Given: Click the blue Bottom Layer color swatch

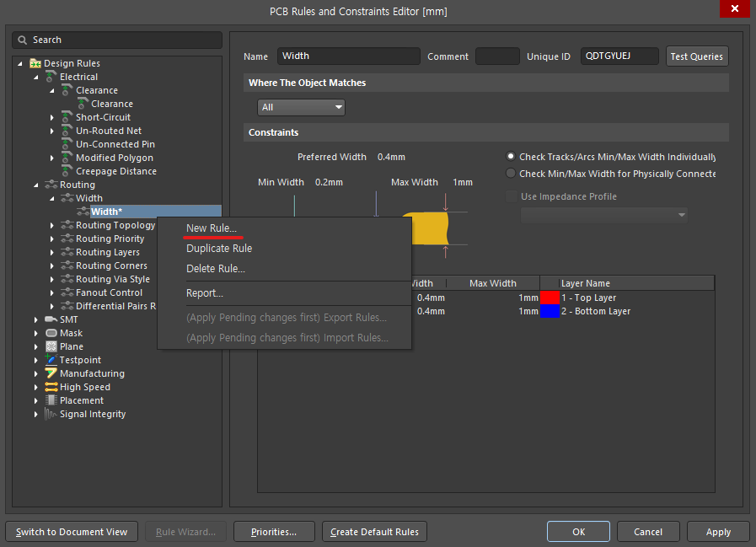Looking at the screenshot, I should tap(550, 311).
